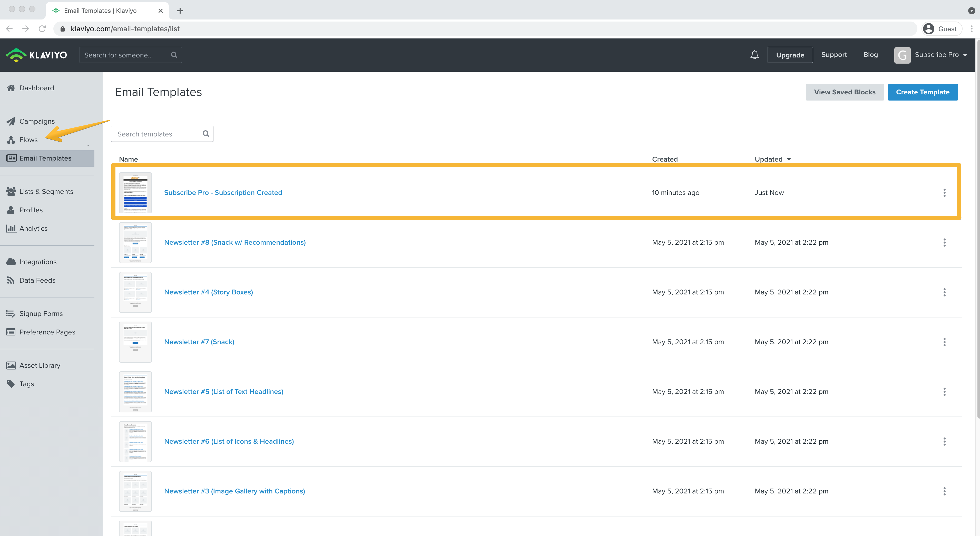Click the Subscribe Pro template thumbnail

pyautogui.click(x=135, y=193)
